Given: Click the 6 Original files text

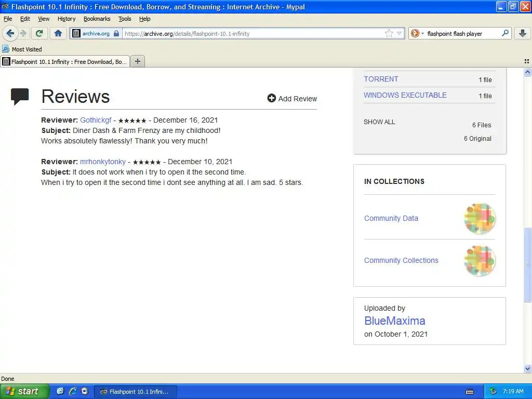Looking at the screenshot, I should click(x=477, y=138).
